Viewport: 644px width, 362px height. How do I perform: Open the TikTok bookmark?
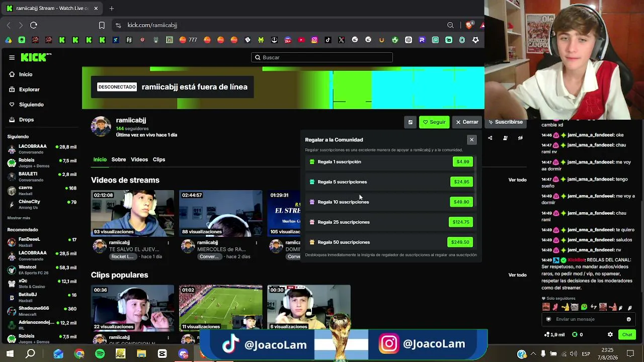(x=328, y=40)
